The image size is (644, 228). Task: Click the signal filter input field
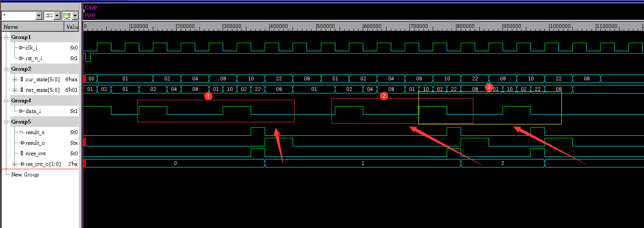pos(18,16)
